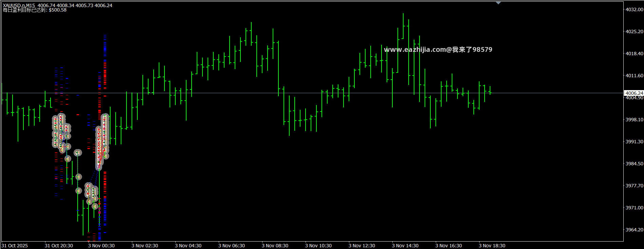This screenshot has height=249, width=644.
Task: Click the XAUUSD.n,M15 chart title text
Action: coord(19,5)
